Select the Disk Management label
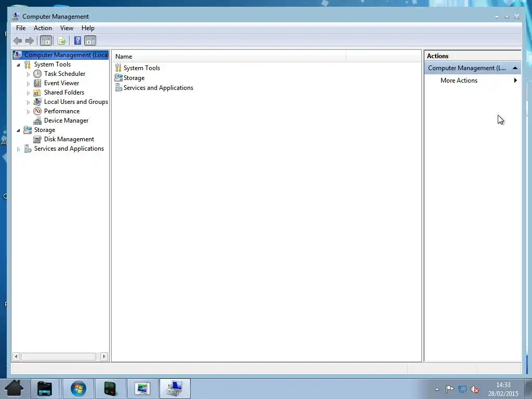The width and height of the screenshot is (532, 399). (x=69, y=139)
